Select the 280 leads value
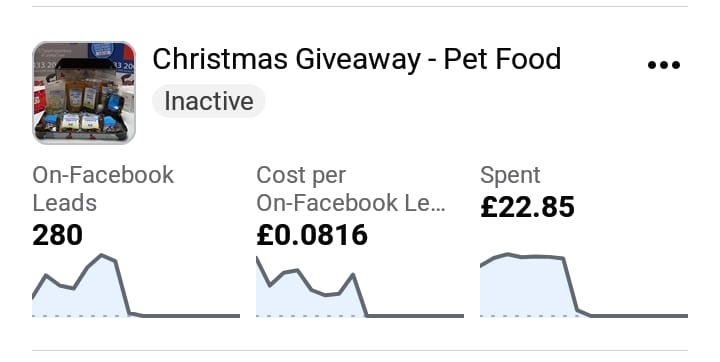The image size is (720, 362). coord(57,235)
